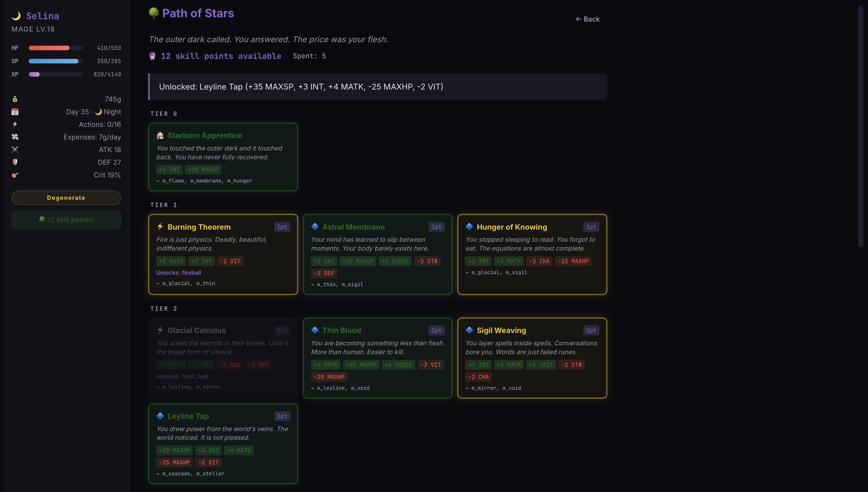Screen dimensions: 868x492
Task: Click the moon icon next to Selina
Action: tap(16, 16)
